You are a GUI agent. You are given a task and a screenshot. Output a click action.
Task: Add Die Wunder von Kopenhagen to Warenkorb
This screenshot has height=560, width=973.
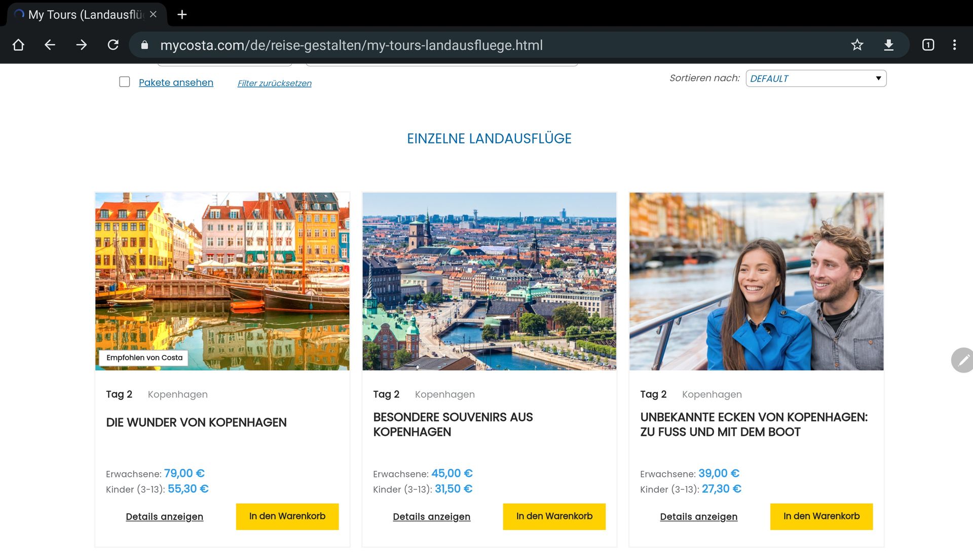[287, 516]
